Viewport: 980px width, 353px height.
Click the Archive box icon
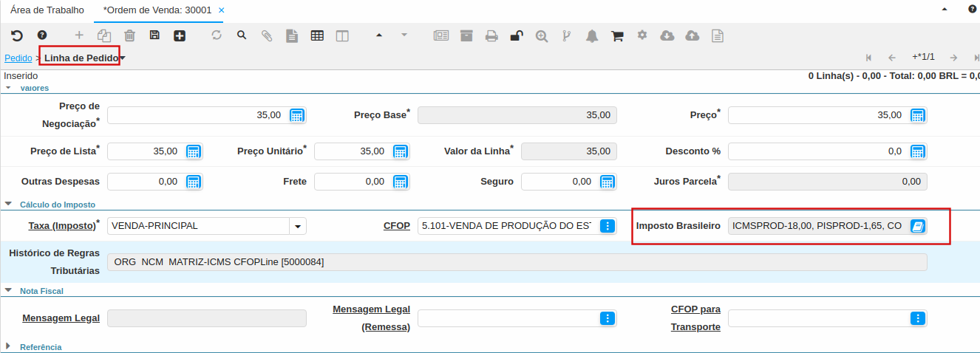[466, 35]
